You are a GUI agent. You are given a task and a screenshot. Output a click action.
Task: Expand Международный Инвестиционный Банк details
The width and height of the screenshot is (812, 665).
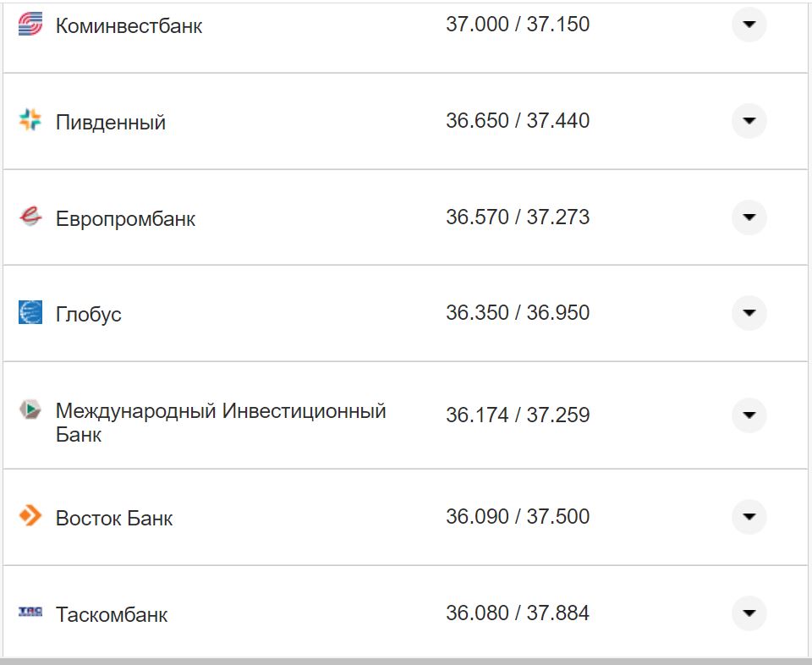[x=749, y=415]
